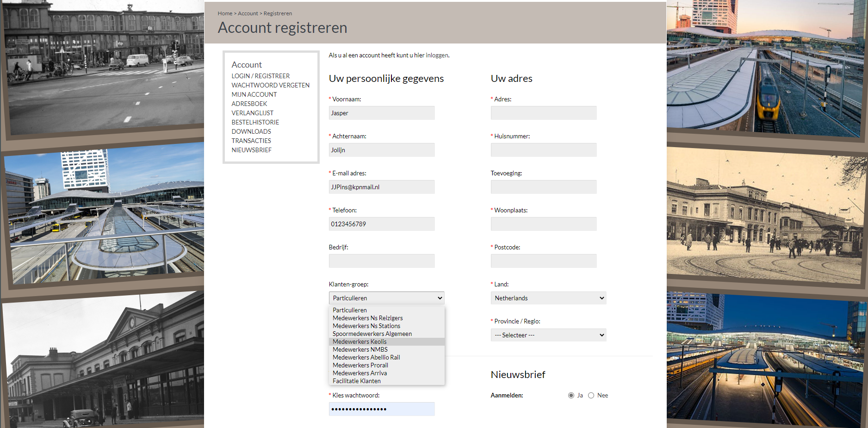Focus the Achternaam field containing Jolijn
The image size is (868, 428).
382,150
